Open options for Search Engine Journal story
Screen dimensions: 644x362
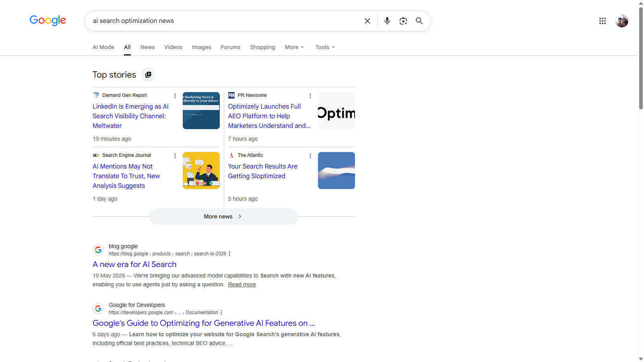175,156
